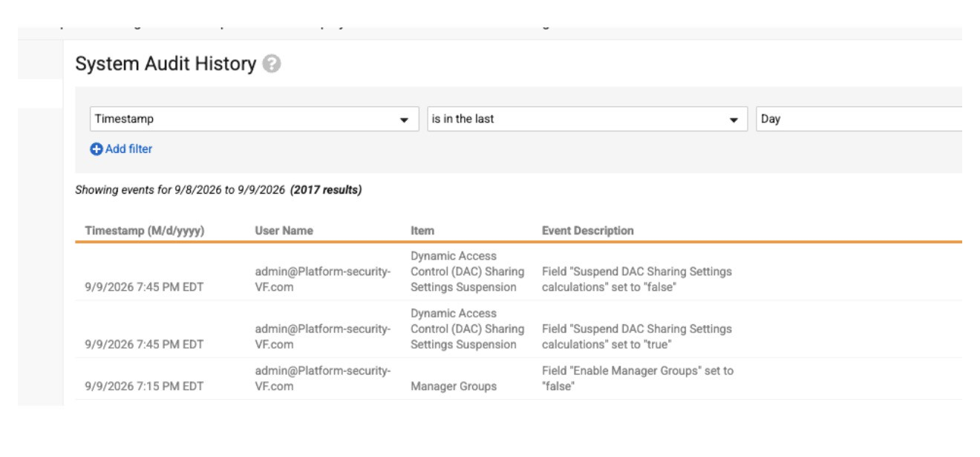Sort by Timestamp (M/d/yyyy) column header
This screenshot has height=457, width=980.
tap(145, 231)
